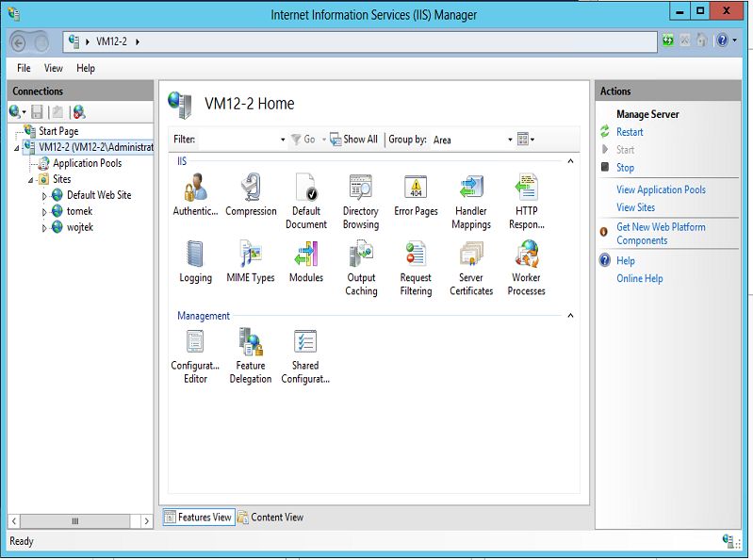Collapse the VM12-2 server tree node
The image size is (753, 560).
[17, 148]
